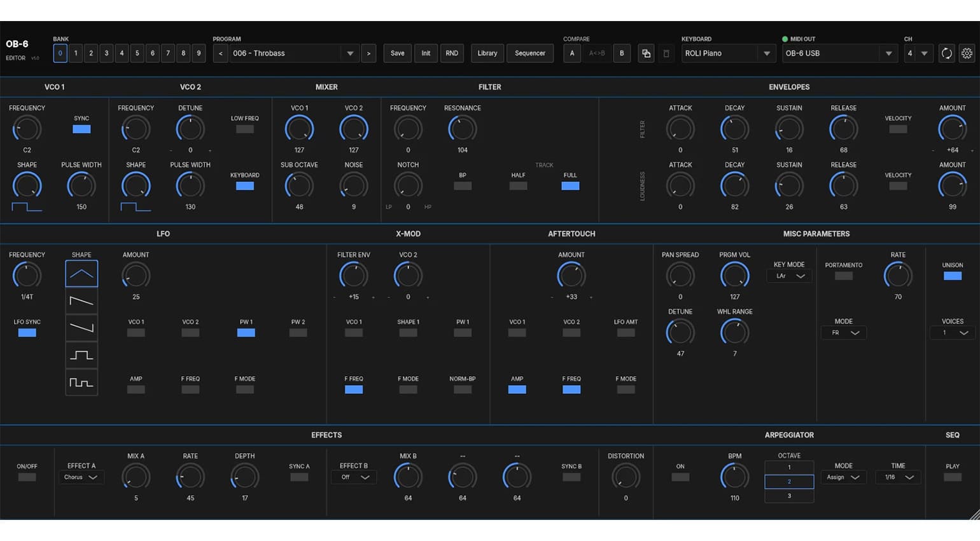The image size is (980, 541).
Task: Click the refresh sync icon
Action: click(x=946, y=53)
